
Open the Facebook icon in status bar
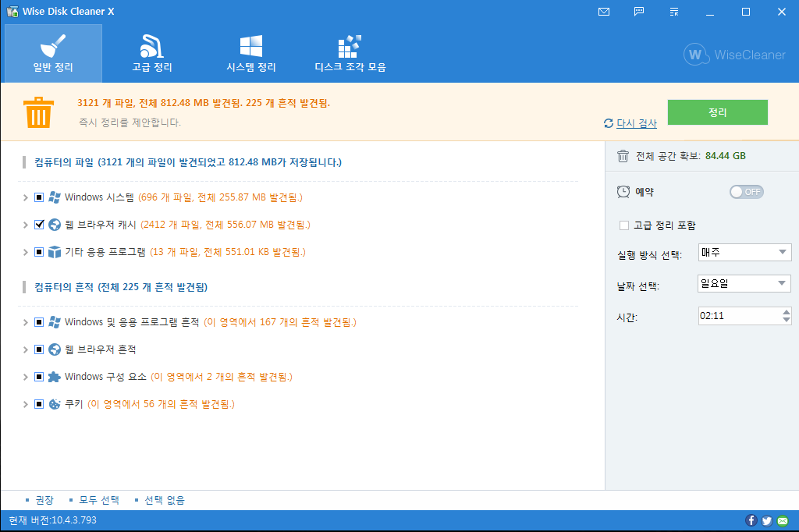coord(751,520)
